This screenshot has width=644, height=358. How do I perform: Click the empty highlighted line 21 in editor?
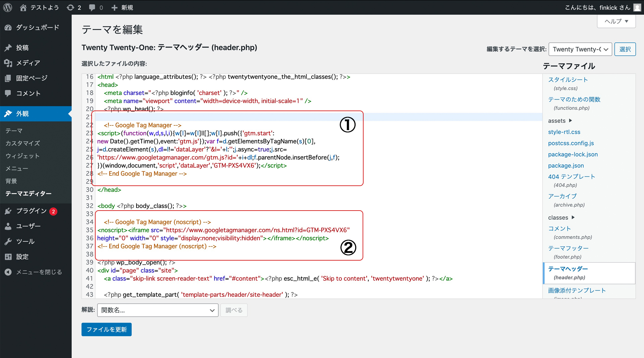319,117
